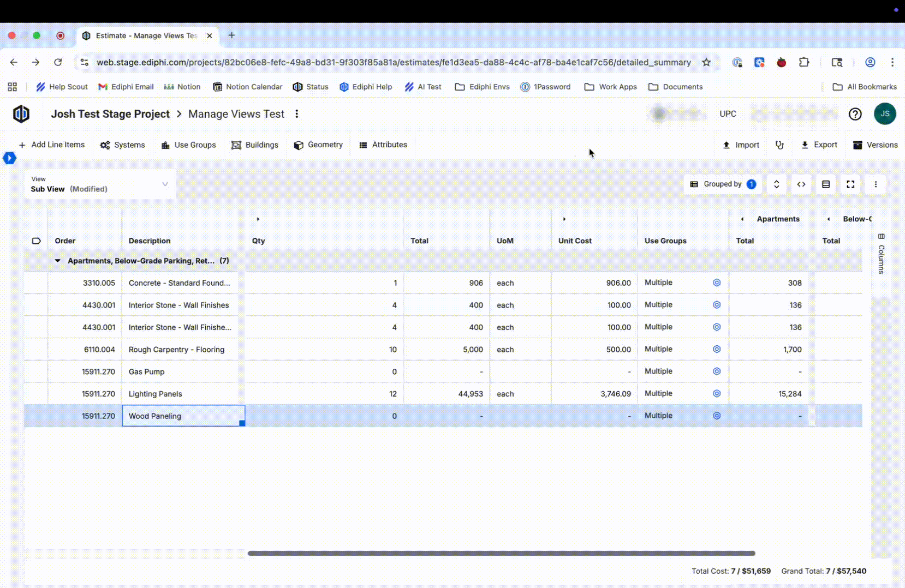905x588 pixels.
Task: Open the help question mark icon
Action: point(855,114)
